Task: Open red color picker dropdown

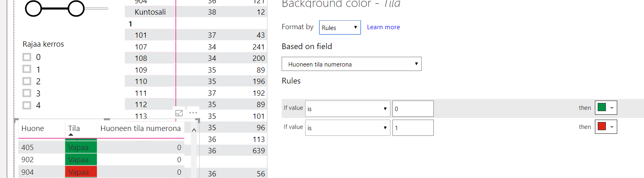Action: tap(606, 127)
